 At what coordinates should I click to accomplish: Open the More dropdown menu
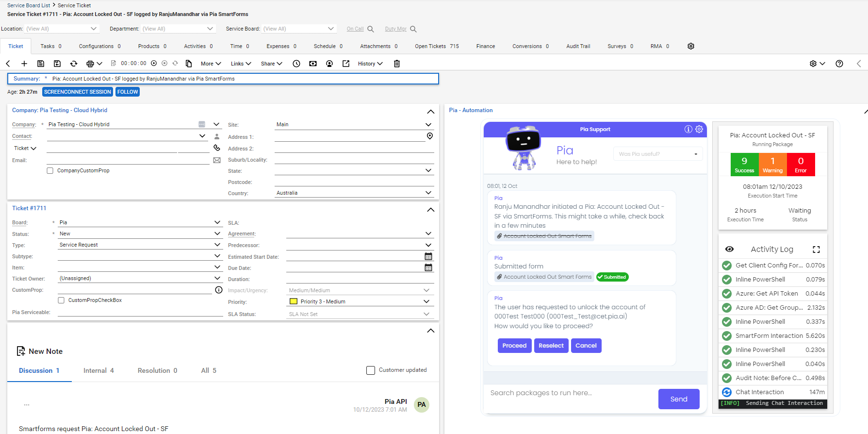pyautogui.click(x=211, y=64)
